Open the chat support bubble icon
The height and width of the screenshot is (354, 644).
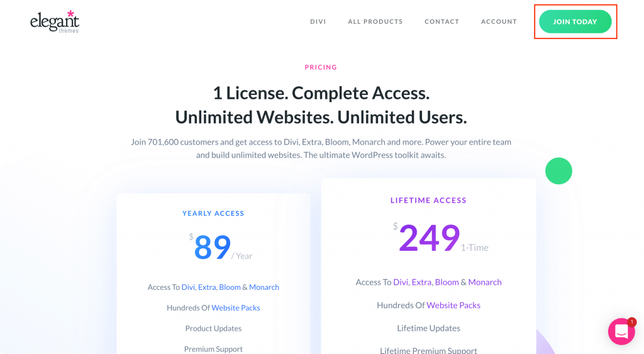(621, 331)
